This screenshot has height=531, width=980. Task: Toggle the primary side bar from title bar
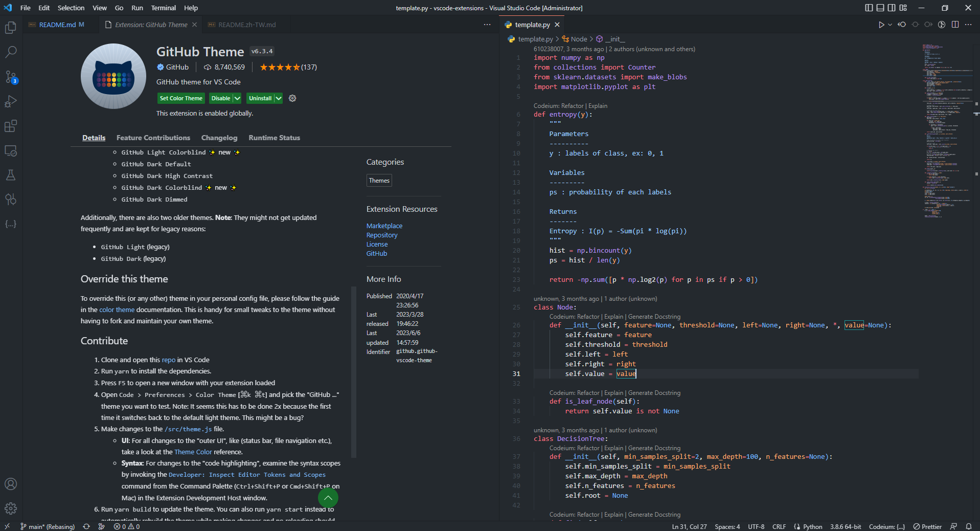tap(869, 8)
